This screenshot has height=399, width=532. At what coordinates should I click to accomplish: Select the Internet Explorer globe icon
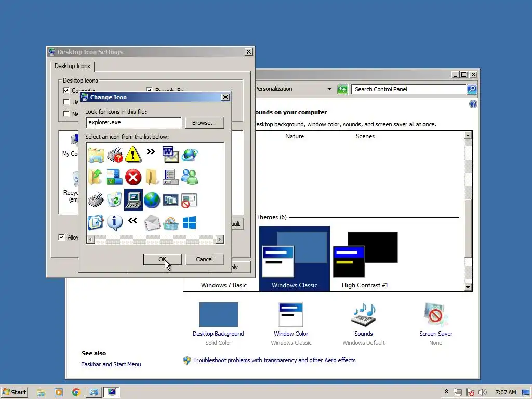(x=190, y=155)
